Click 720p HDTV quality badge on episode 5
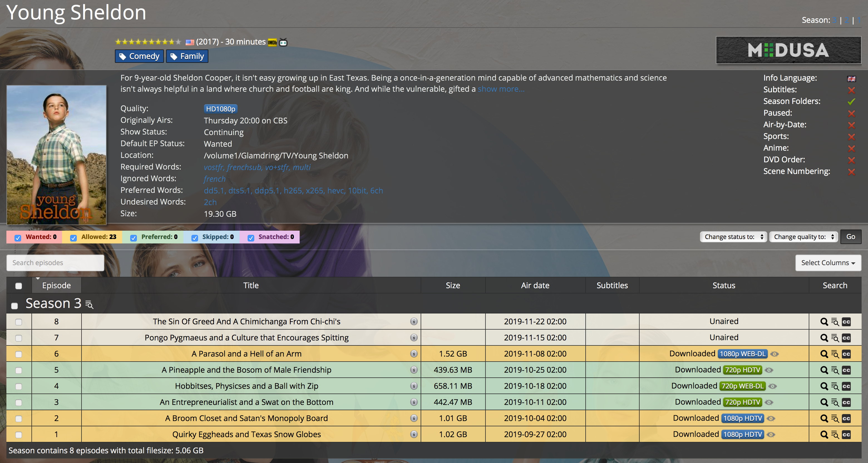Image resolution: width=868 pixels, height=463 pixels. point(742,370)
